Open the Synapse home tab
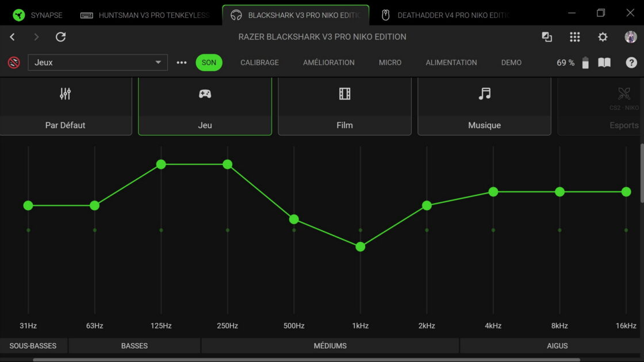Screen dimensions: 644x362 click(38, 15)
